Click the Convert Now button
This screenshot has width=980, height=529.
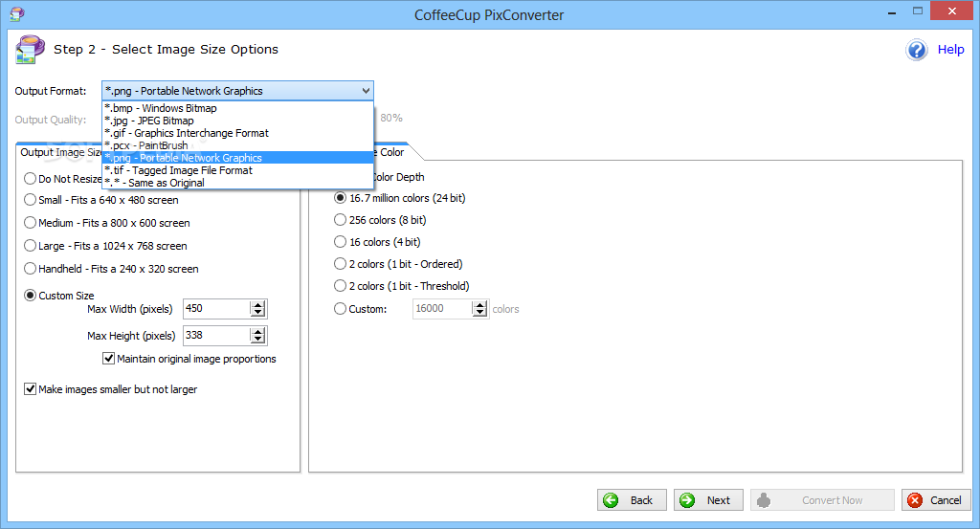pos(822,500)
